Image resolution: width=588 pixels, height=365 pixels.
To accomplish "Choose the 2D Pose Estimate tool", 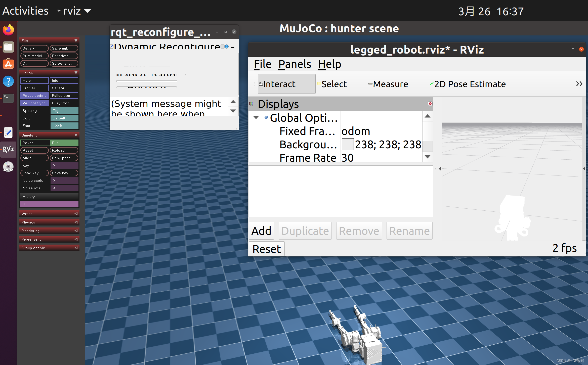I will [x=468, y=84].
